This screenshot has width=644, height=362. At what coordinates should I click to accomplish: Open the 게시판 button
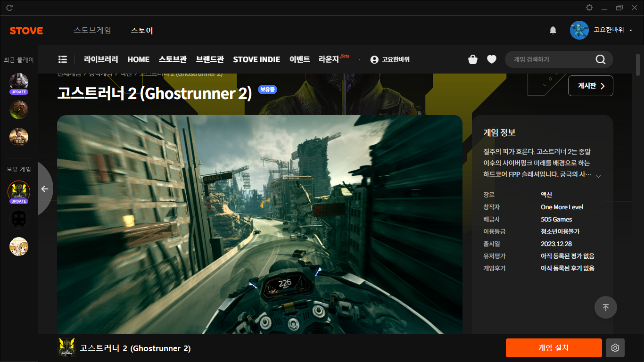coord(591,86)
